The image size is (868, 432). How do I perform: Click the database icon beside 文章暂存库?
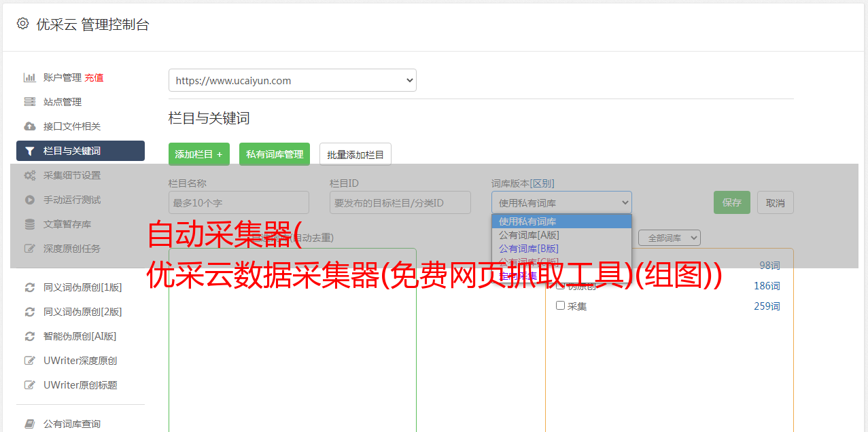pyautogui.click(x=30, y=224)
